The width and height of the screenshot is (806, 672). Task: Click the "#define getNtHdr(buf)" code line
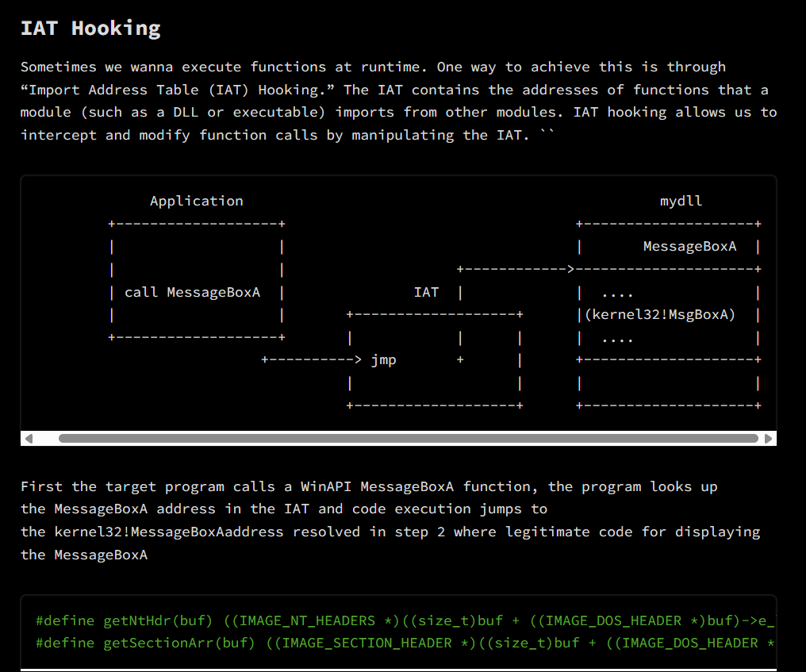tap(405, 620)
